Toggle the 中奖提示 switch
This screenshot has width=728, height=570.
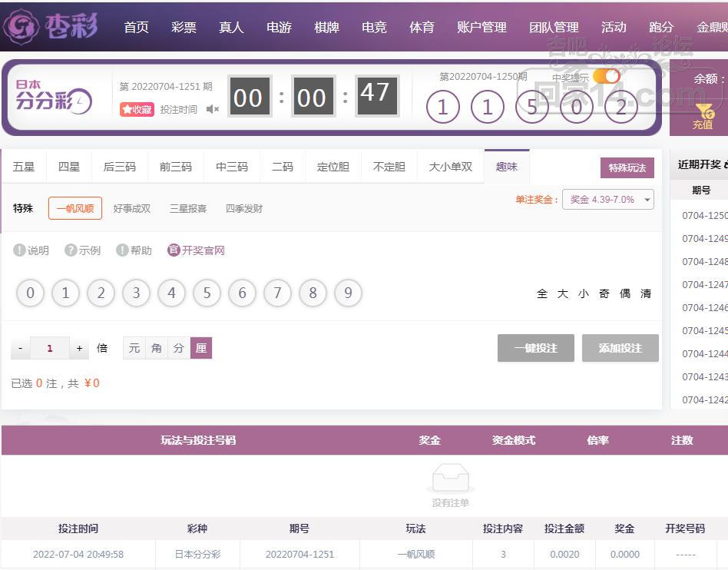(x=606, y=76)
